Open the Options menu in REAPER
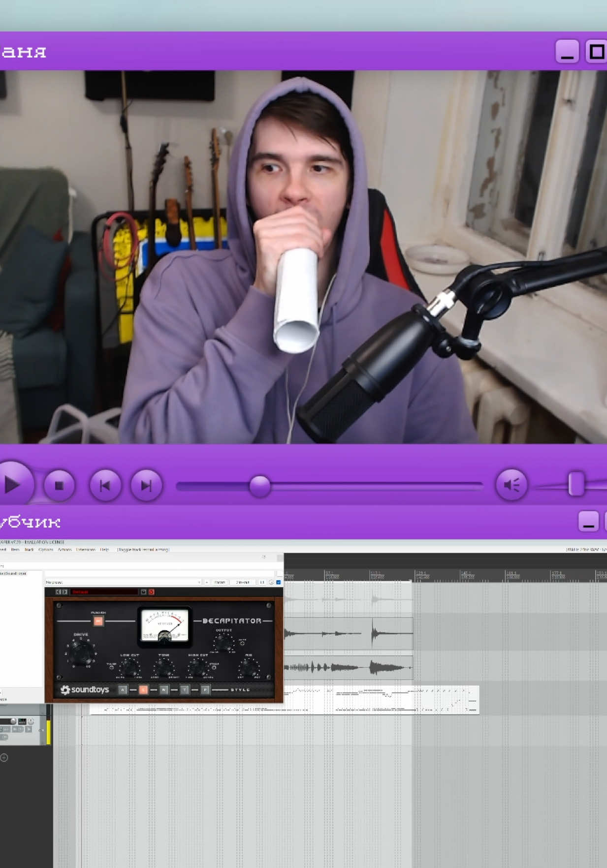Screen dimensions: 607x868 pyautogui.click(x=46, y=550)
